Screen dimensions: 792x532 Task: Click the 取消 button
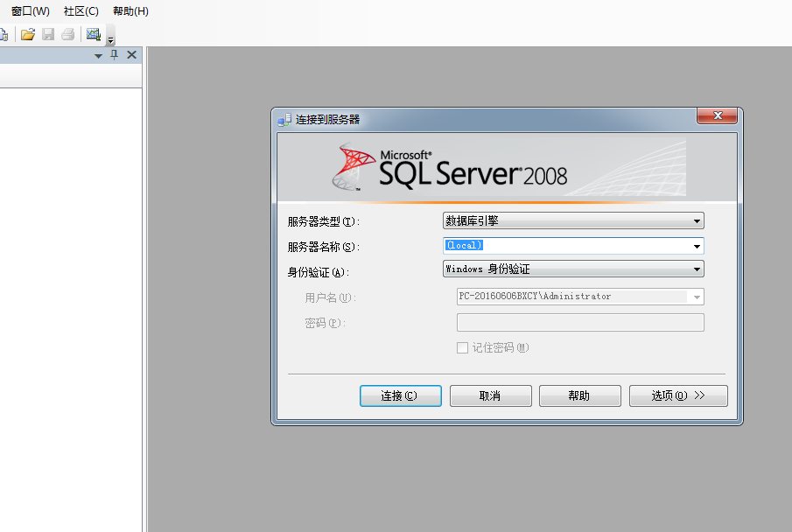[490, 395]
